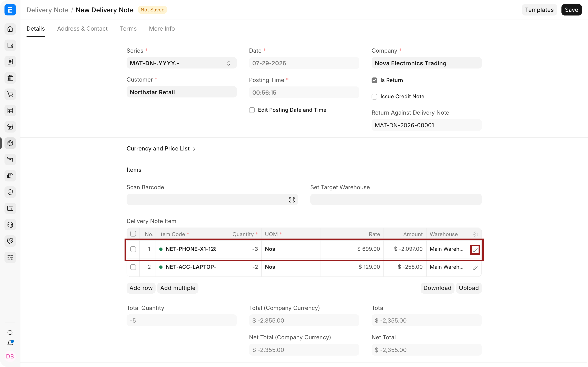Image resolution: width=588 pixels, height=367 pixels.
Task: Edit row 2 with pencil icon
Action: [x=475, y=268]
